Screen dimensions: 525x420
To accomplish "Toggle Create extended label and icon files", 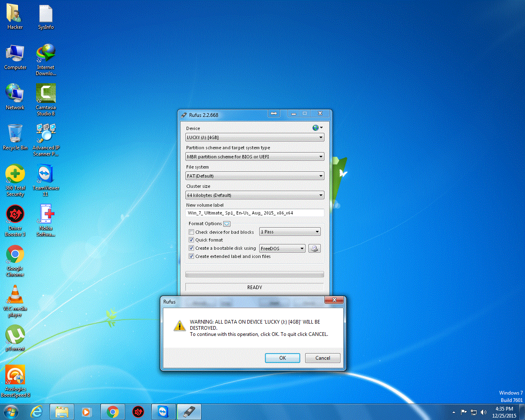I will click(x=191, y=256).
